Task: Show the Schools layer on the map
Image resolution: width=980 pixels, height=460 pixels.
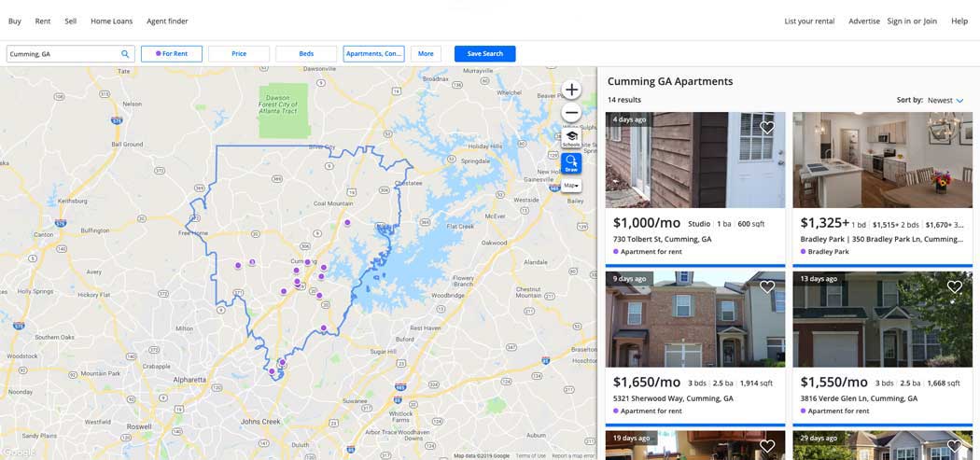Action: [x=571, y=139]
